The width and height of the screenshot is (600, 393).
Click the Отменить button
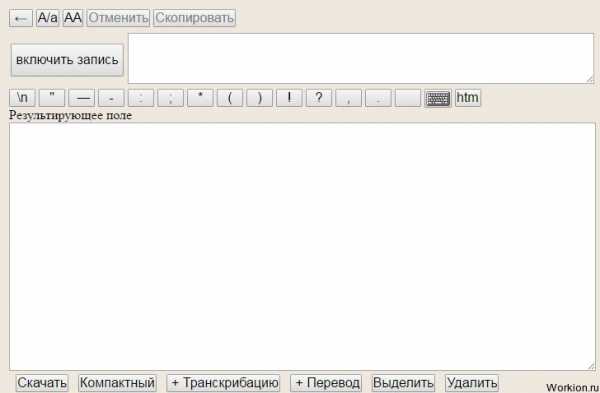[118, 18]
